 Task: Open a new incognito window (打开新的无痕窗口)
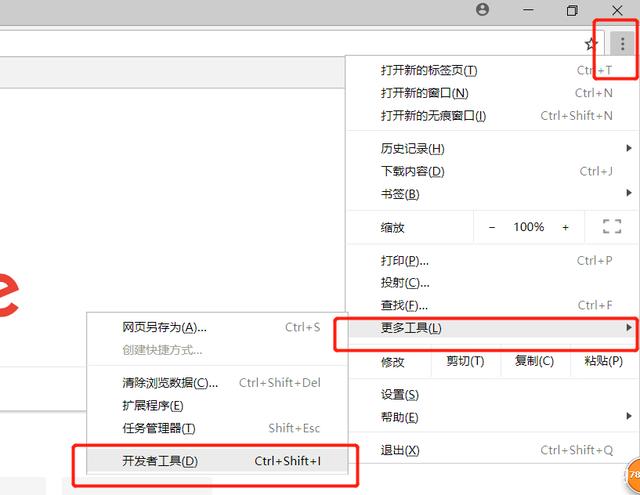click(x=491, y=116)
